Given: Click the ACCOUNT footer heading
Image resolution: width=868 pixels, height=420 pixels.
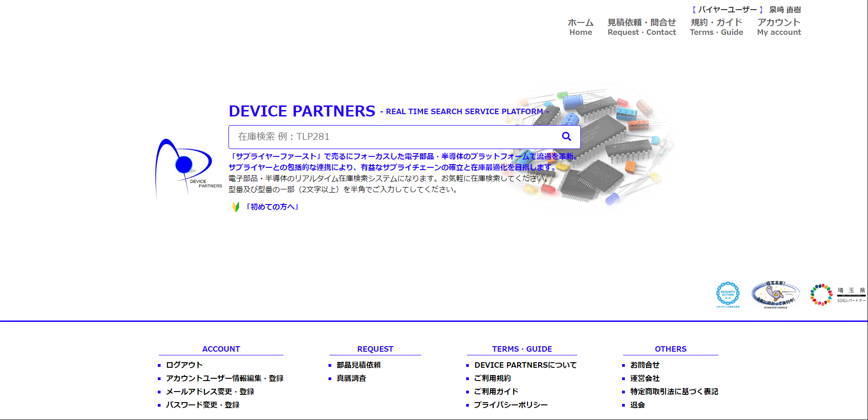Looking at the screenshot, I should click(221, 349).
